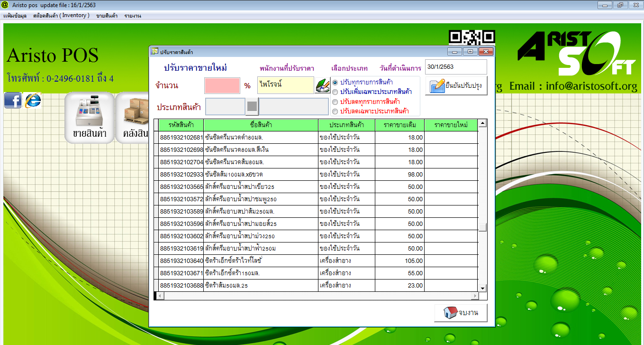
Task: Click product code 8851932102704
Action: tap(181, 162)
